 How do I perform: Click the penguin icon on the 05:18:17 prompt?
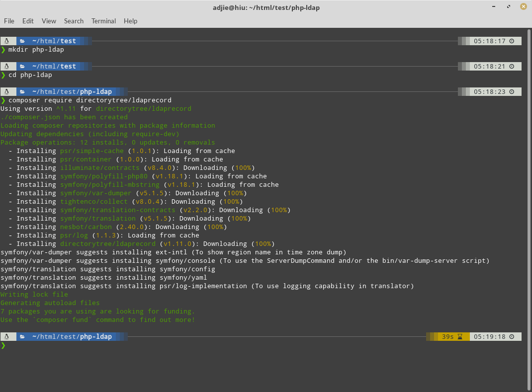[x=6, y=41]
